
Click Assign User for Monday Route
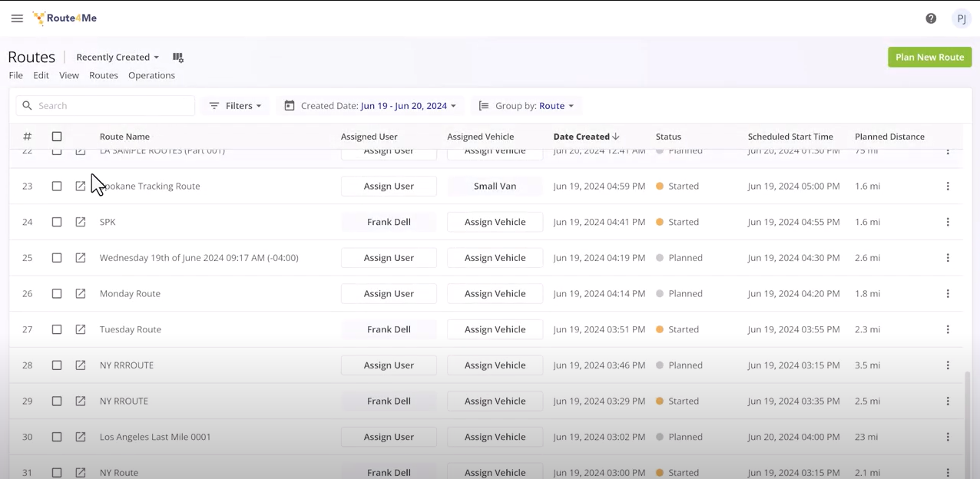(x=389, y=293)
